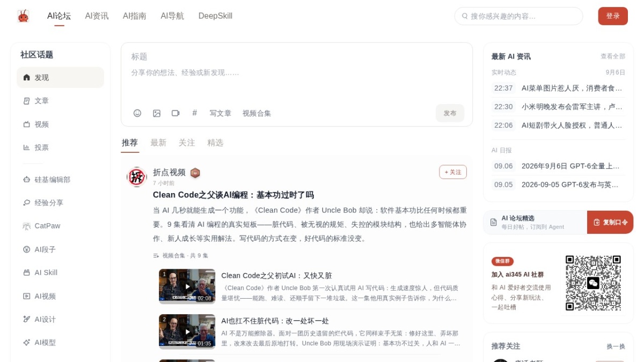The image size is (644, 362).
Task: Open the 09.05 daily report GPT-6发布与英
Action: tap(558, 184)
